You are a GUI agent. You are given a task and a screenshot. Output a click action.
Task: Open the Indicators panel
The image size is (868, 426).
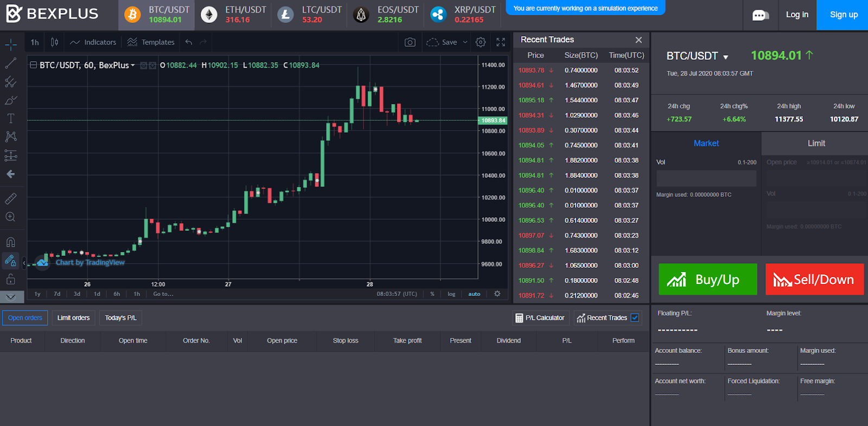click(93, 42)
